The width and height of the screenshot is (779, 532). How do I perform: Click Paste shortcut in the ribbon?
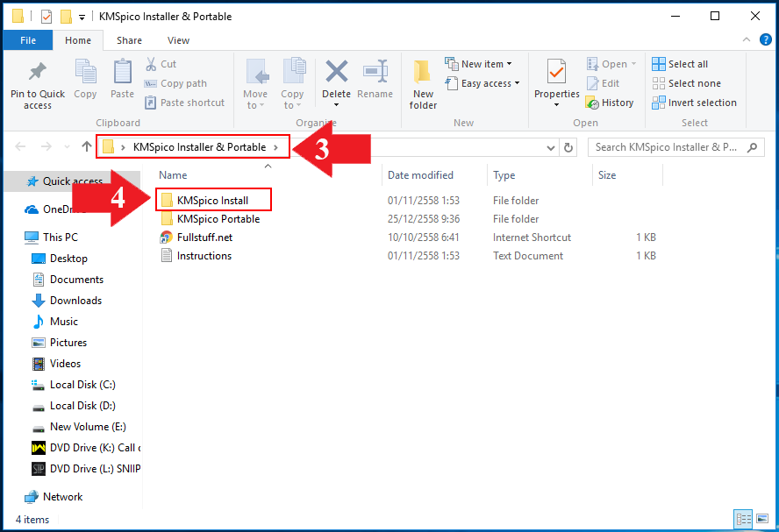[x=184, y=103]
